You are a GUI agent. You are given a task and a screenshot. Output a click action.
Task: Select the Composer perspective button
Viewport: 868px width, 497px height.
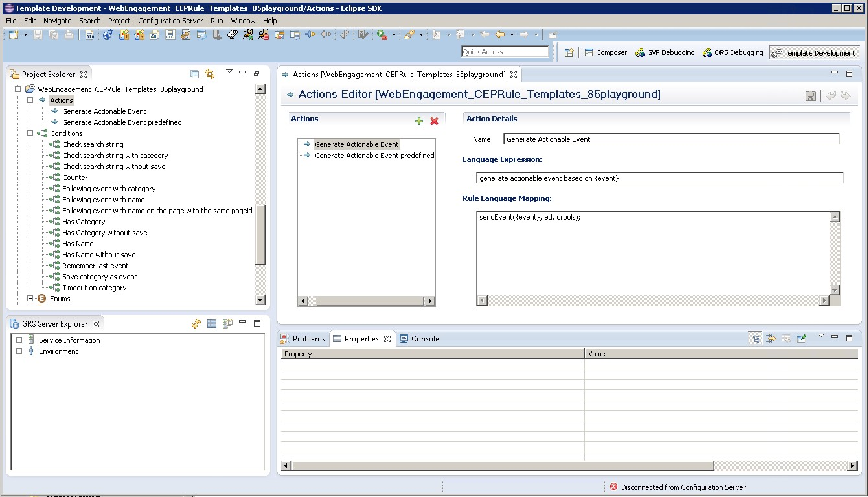click(x=606, y=52)
